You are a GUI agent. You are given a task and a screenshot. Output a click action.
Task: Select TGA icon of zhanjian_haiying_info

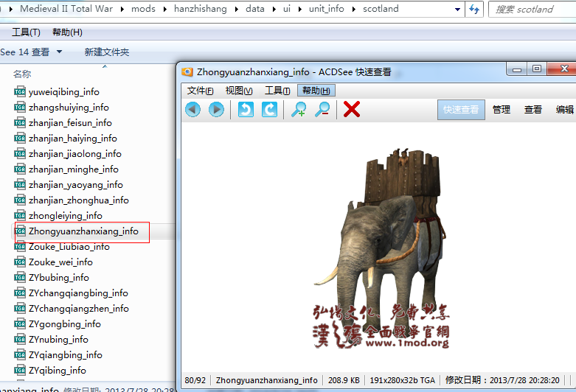pyautogui.click(x=20, y=138)
